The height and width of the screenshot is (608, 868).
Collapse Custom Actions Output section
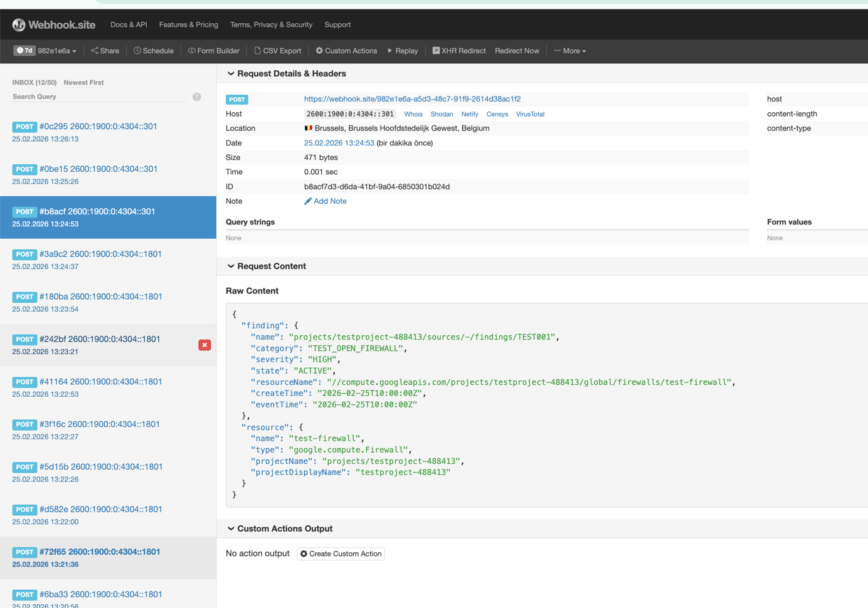(x=231, y=529)
